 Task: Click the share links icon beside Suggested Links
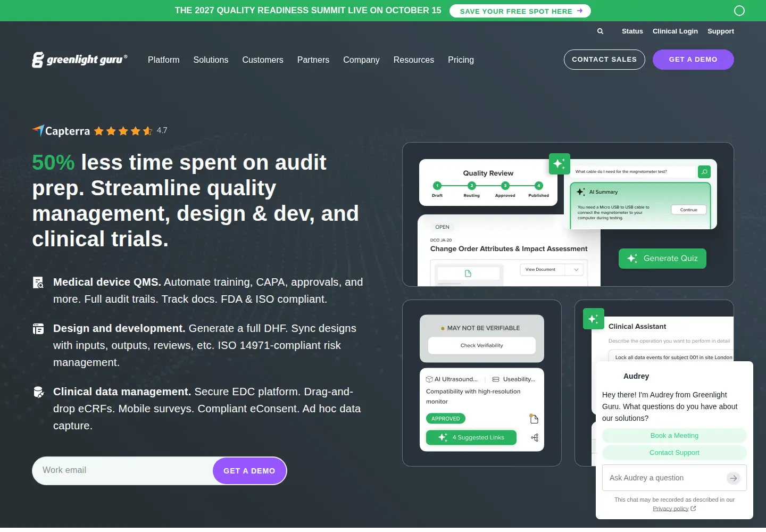(535, 437)
